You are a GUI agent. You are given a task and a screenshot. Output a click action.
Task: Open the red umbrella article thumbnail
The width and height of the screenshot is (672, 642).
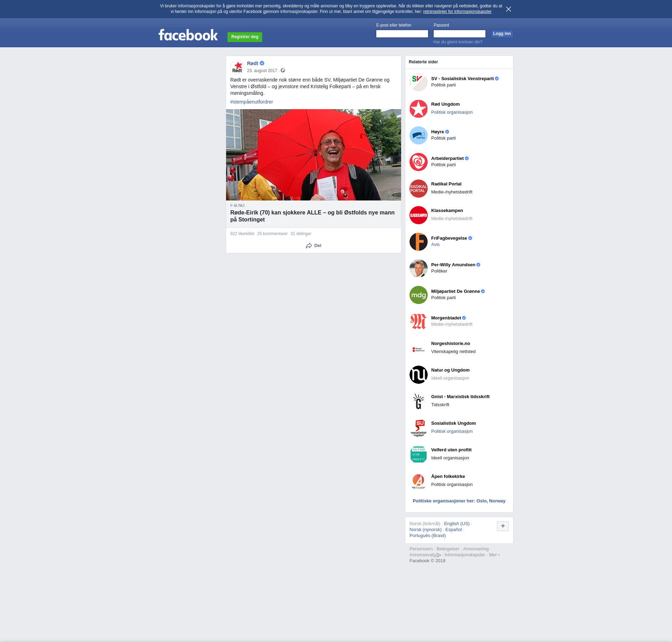click(313, 155)
